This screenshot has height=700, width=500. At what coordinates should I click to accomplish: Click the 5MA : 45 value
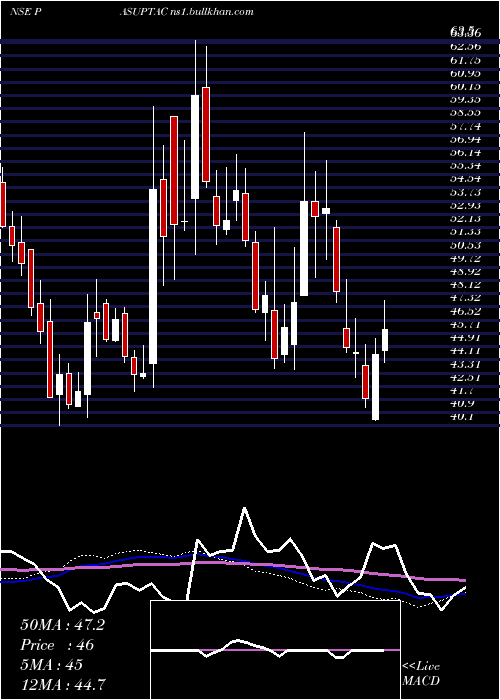click(52, 665)
